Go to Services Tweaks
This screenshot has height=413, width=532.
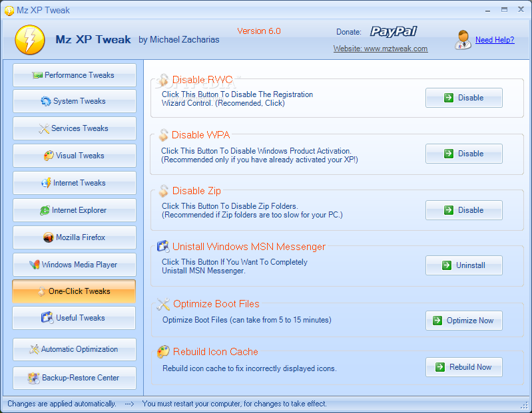[75, 128]
